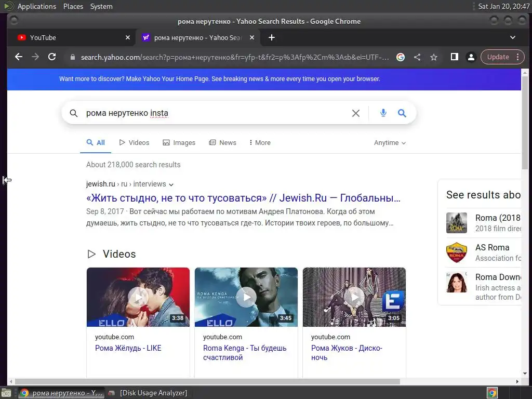The width and height of the screenshot is (532, 399).
Task: Click the Google extension icon in toolbar
Action: 401,57
